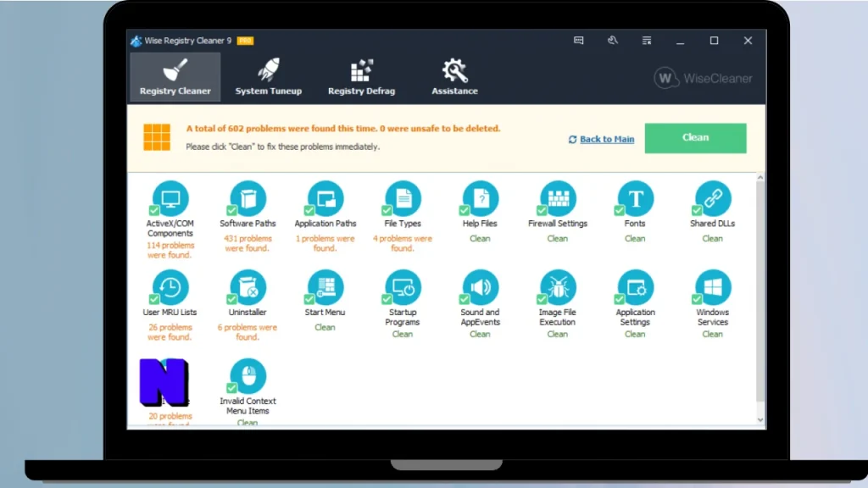Viewport: 868px width, 488px height.
Task: Open the Help Files category icon
Action: click(481, 198)
